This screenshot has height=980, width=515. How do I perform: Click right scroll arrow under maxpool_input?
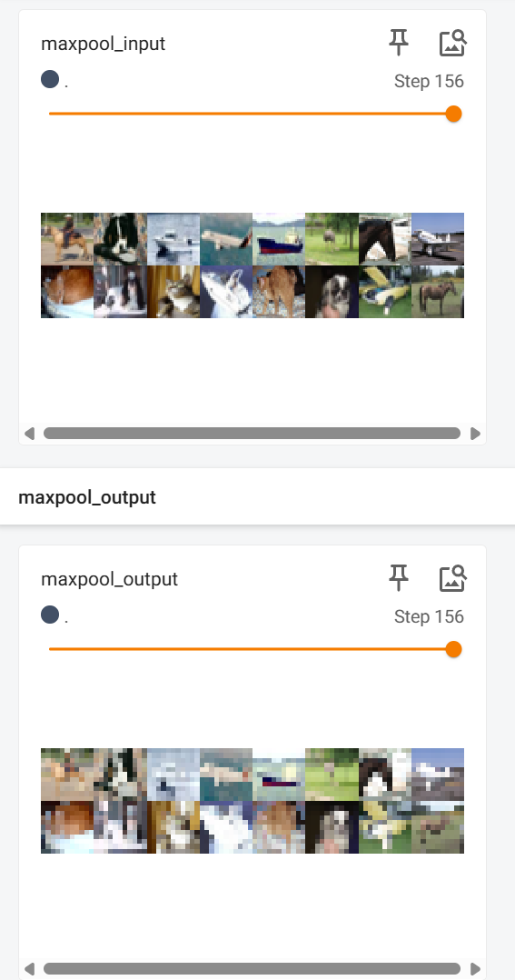(x=475, y=433)
